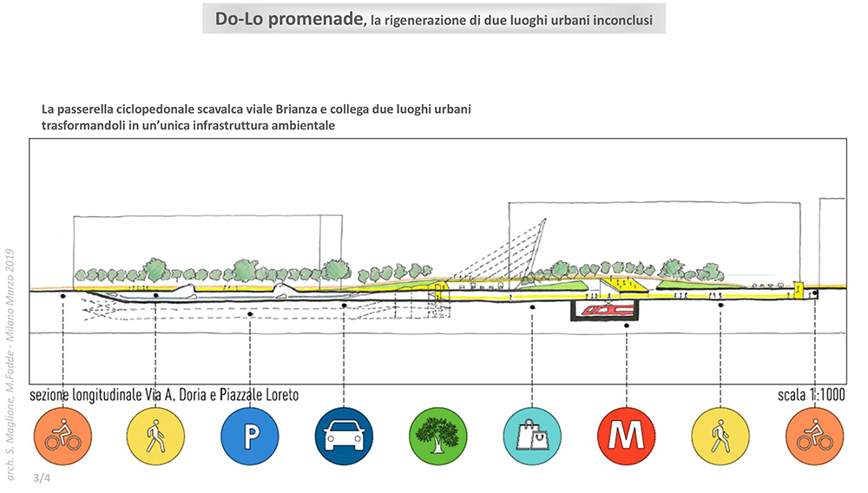
Task: Click the pedestrian icon beside the metro icon
Action: click(720, 436)
